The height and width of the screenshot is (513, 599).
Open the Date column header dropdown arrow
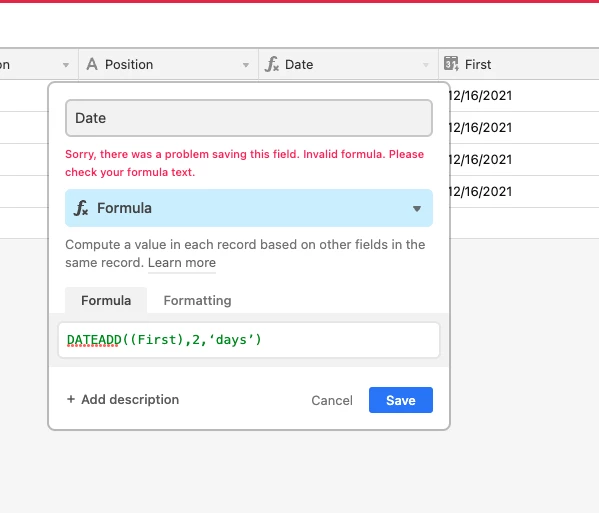[x=426, y=65]
